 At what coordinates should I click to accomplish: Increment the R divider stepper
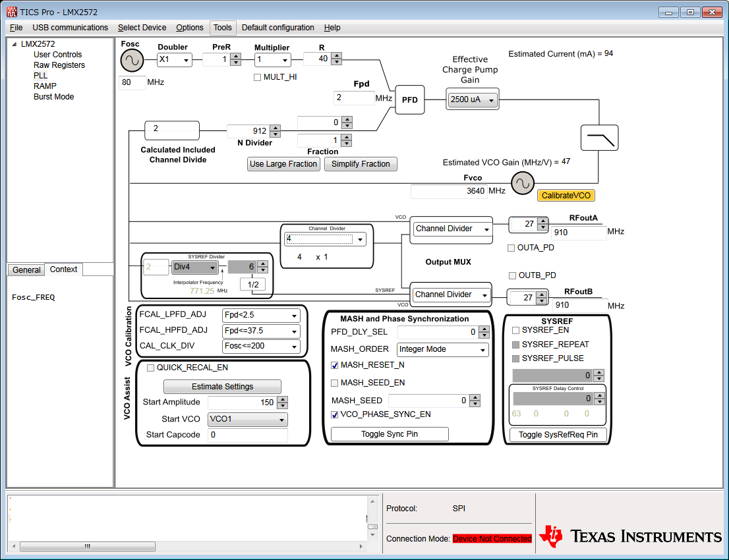[x=337, y=56]
